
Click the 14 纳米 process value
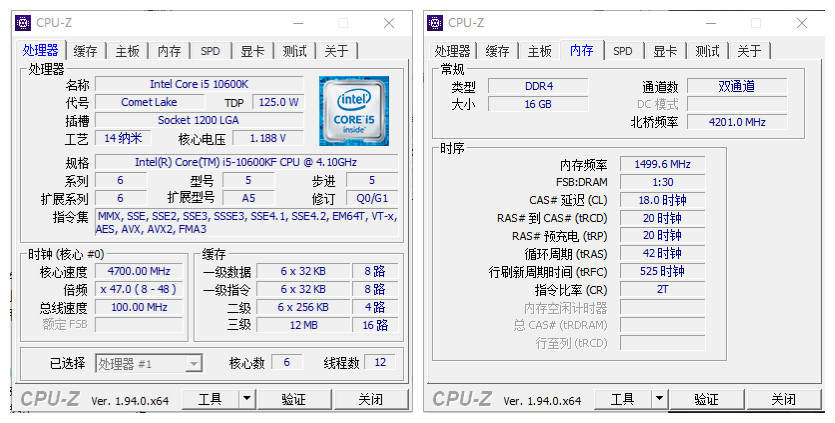point(123,139)
